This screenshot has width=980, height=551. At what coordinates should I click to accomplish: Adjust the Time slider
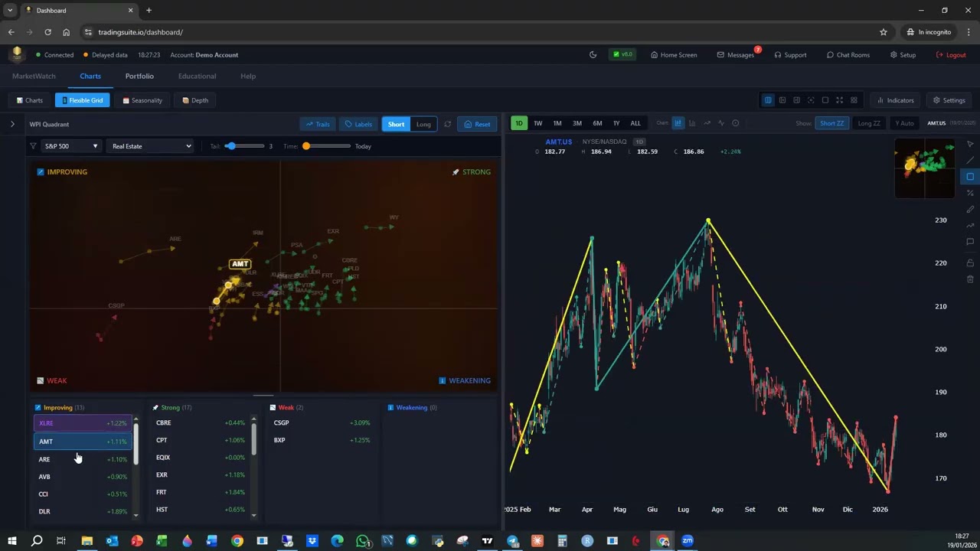328,146
